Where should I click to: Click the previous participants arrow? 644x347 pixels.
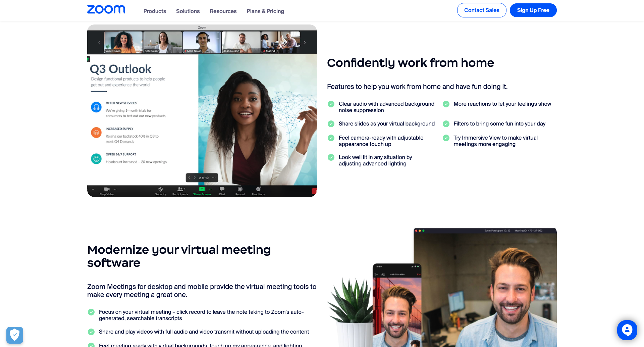tap(99, 42)
